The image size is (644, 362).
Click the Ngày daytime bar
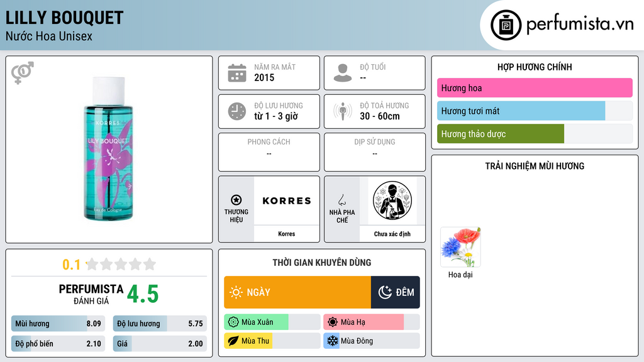click(x=297, y=292)
